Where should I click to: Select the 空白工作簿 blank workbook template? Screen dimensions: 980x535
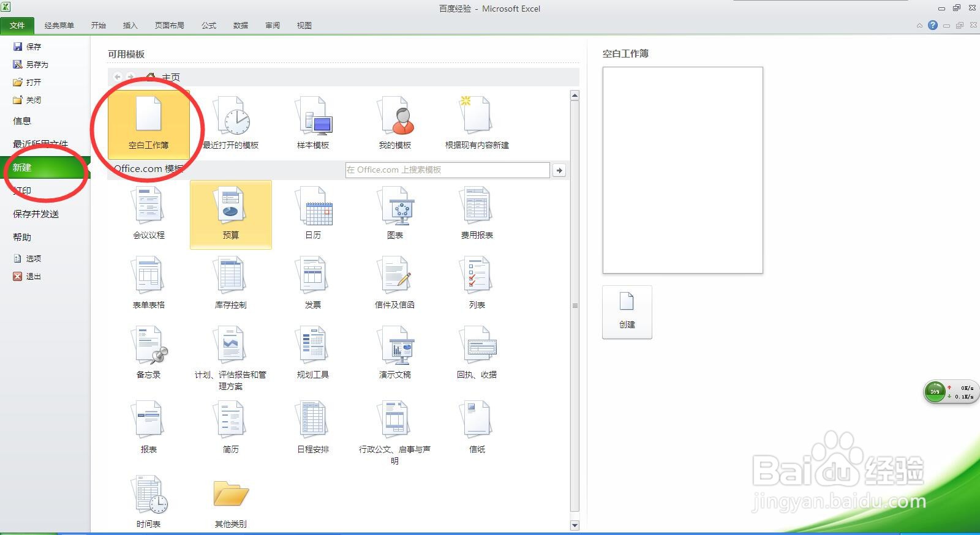(148, 125)
